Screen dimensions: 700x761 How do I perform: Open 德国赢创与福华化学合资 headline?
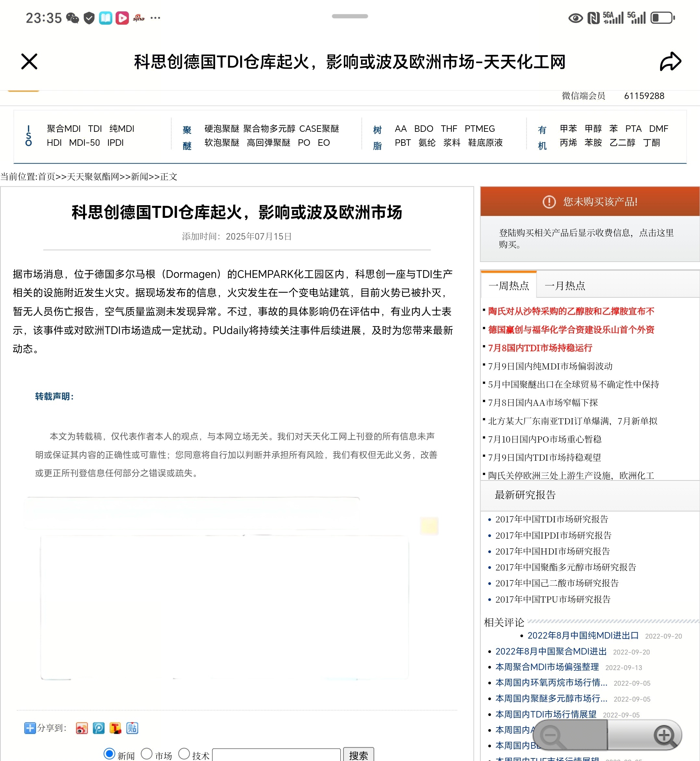[571, 330]
